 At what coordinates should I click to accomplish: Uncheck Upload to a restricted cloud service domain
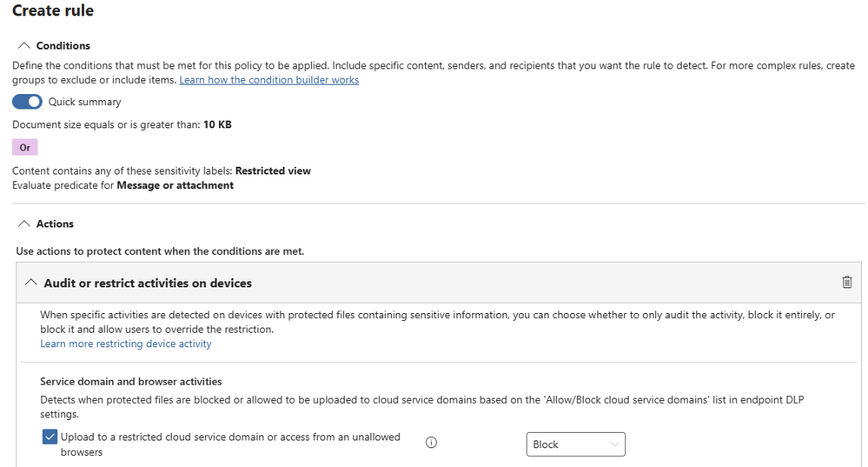pos(50,437)
